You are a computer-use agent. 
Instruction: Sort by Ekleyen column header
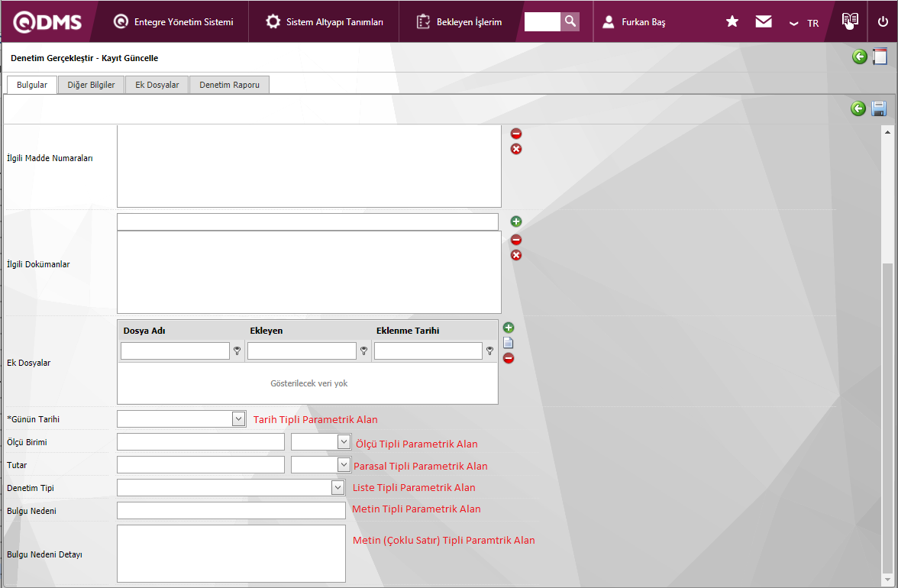[266, 331]
